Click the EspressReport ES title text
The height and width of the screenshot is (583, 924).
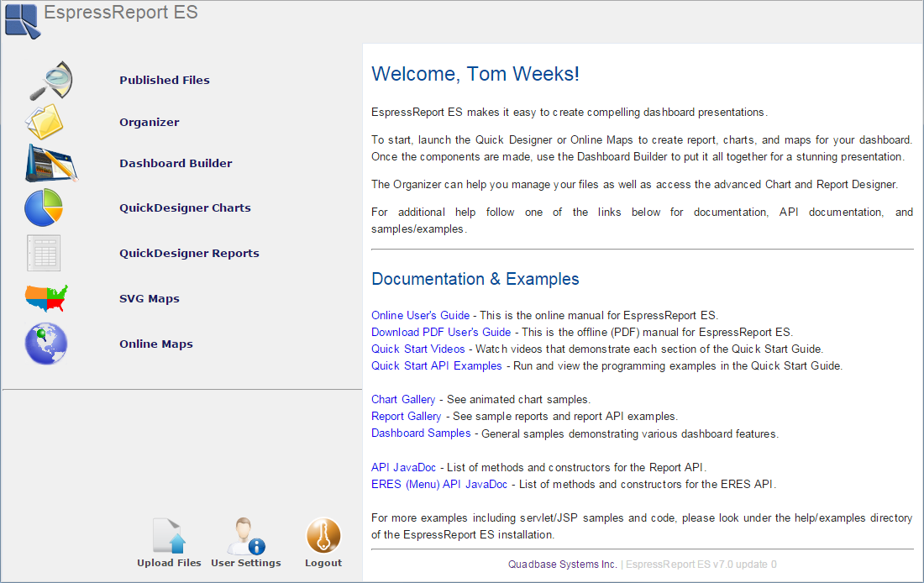point(121,13)
